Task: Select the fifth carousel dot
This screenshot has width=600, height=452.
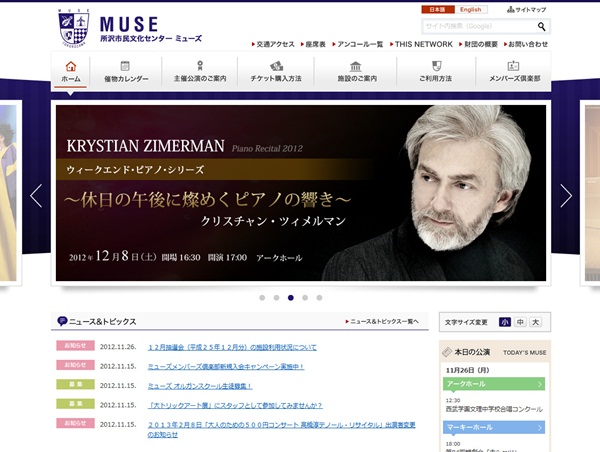Action: (x=319, y=298)
